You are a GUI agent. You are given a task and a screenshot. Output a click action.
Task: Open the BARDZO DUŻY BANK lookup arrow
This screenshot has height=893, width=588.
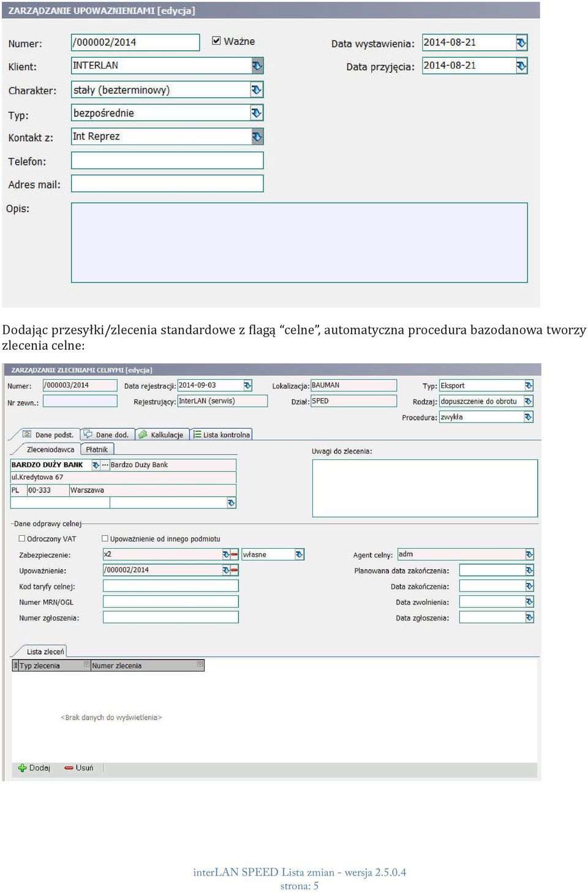[x=96, y=465]
